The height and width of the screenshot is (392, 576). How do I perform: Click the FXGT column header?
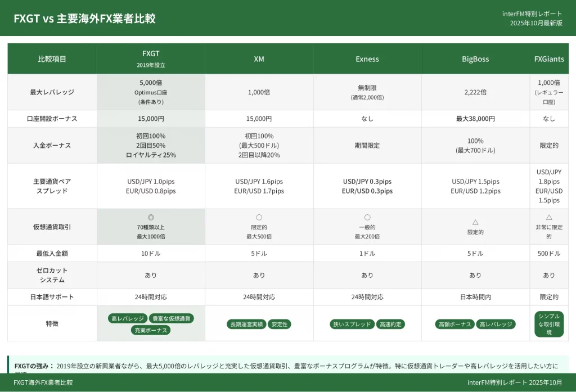click(151, 58)
